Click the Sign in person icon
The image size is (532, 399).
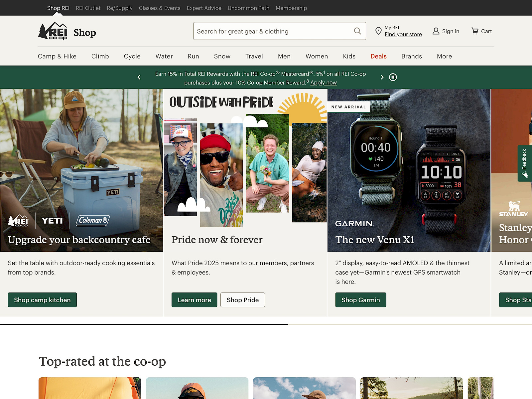(x=436, y=31)
